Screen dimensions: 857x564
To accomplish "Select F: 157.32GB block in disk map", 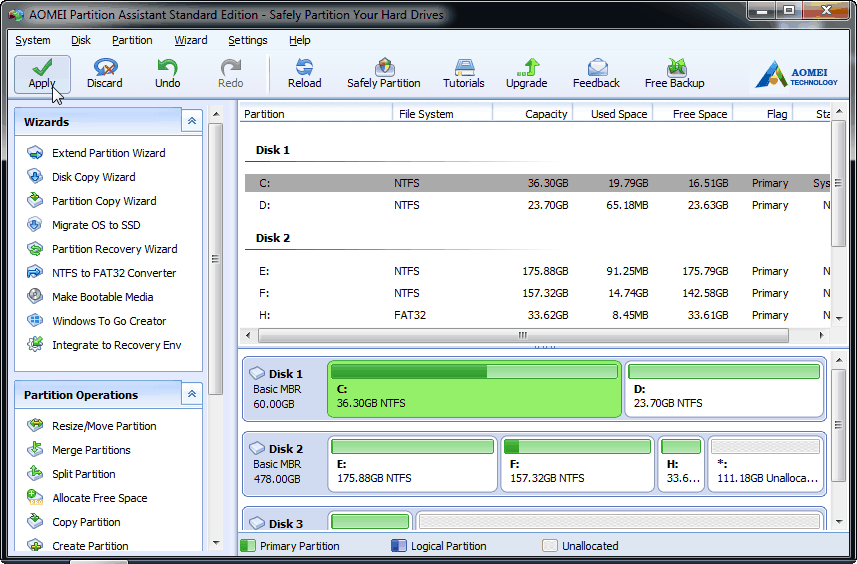I will click(x=577, y=464).
